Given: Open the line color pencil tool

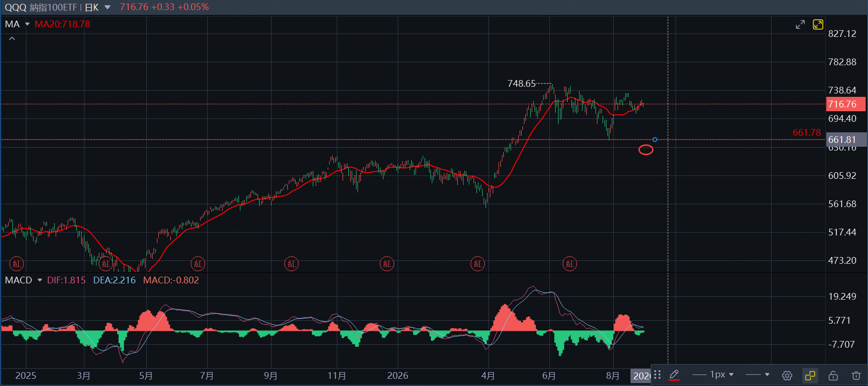Looking at the screenshot, I should [x=674, y=375].
